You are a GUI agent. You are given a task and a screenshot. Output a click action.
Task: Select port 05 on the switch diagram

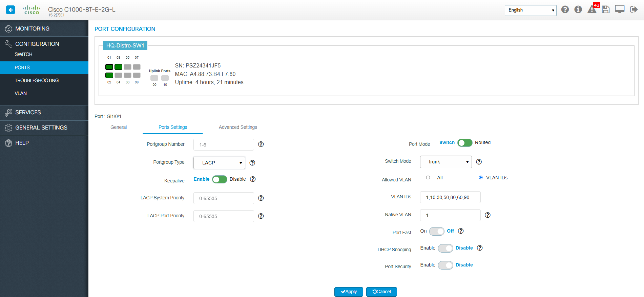(x=127, y=67)
